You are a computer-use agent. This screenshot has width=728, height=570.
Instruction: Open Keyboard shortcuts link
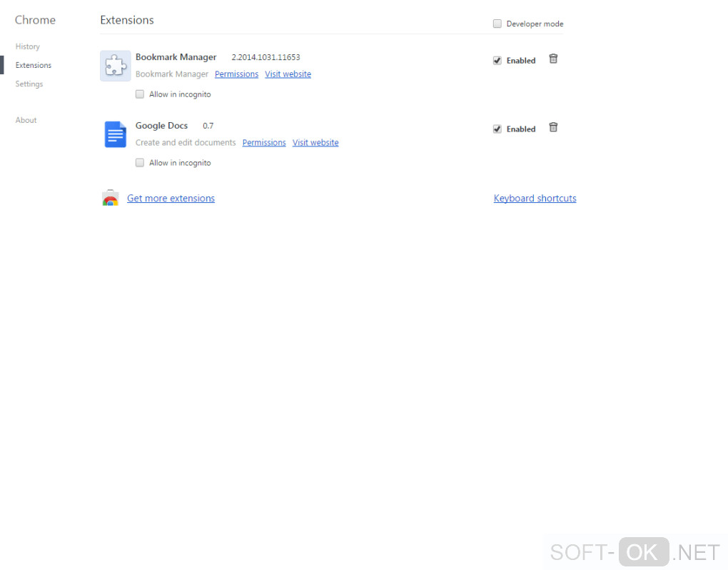[x=535, y=199]
